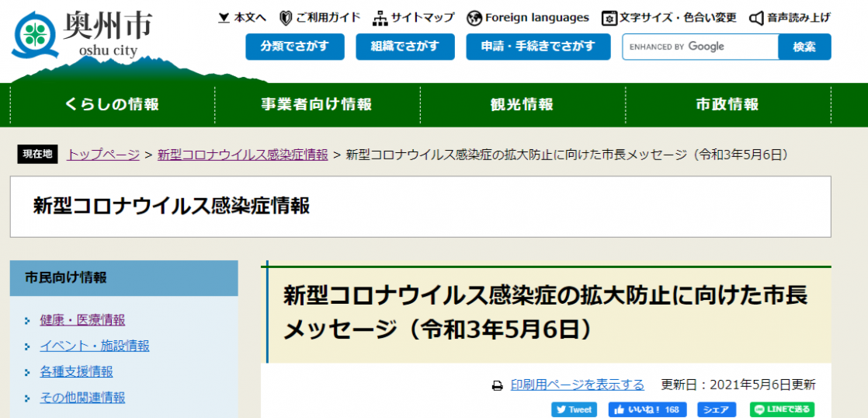Screen dimensions: 868x418
Task: Open the 市政情報 menu
Action: tap(728, 105)
